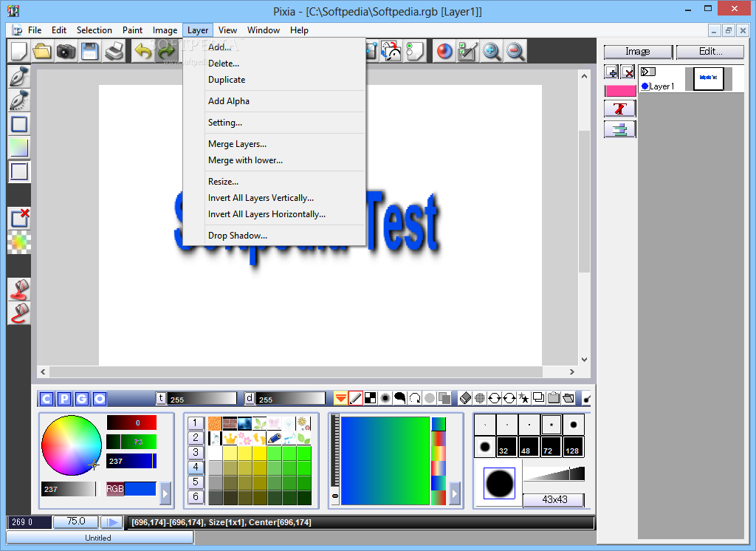The image size is (756, 551).
Task: Expand color panel with arrow beside RGB
Action: [165, 493]
